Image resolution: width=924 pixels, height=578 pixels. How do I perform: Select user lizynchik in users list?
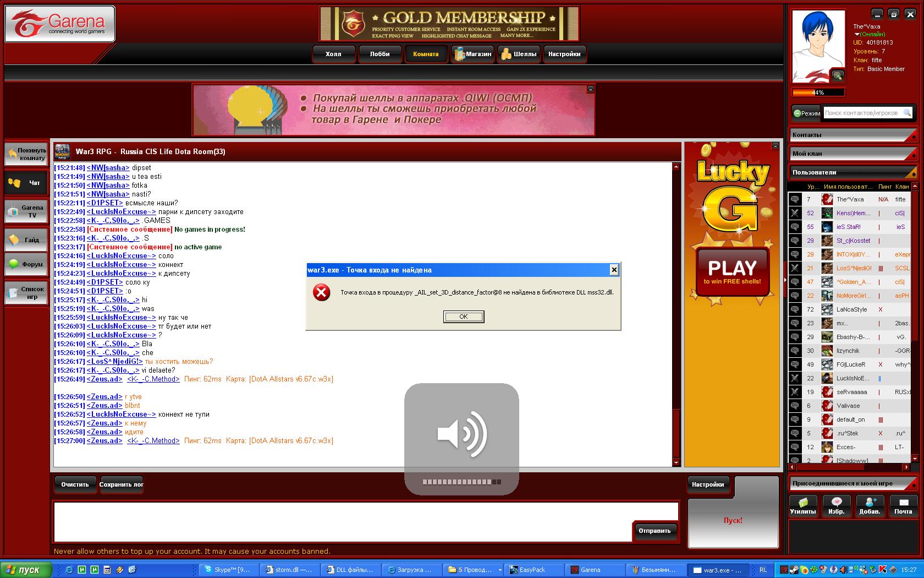(850, 351)
